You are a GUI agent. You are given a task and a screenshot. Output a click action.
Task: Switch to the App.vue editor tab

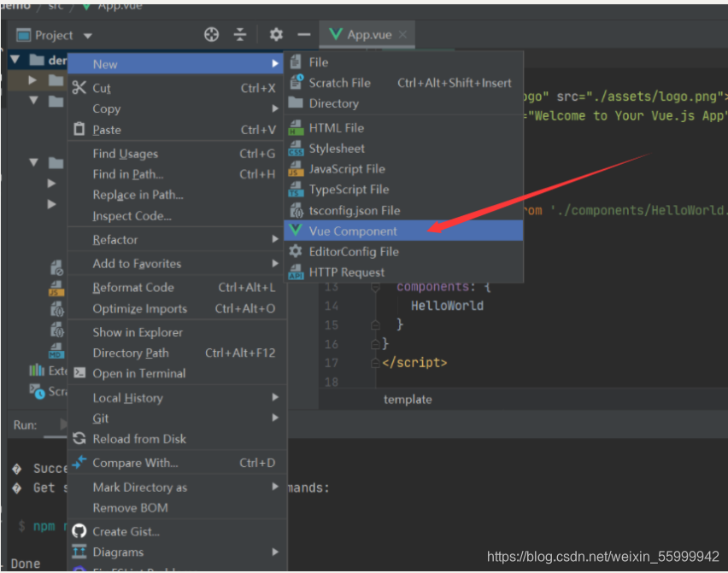click(x=367, y=34)
